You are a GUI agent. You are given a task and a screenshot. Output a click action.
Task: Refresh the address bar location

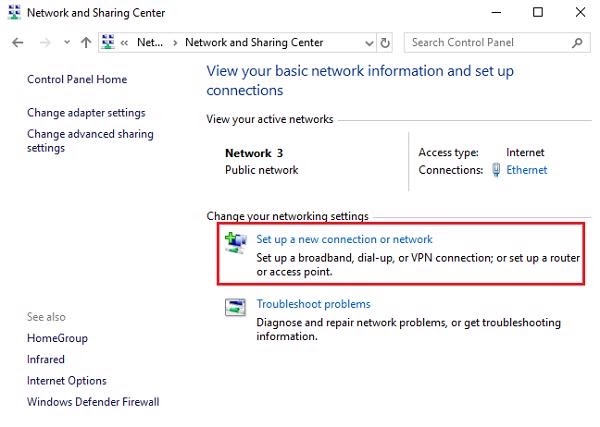point(386,43)
